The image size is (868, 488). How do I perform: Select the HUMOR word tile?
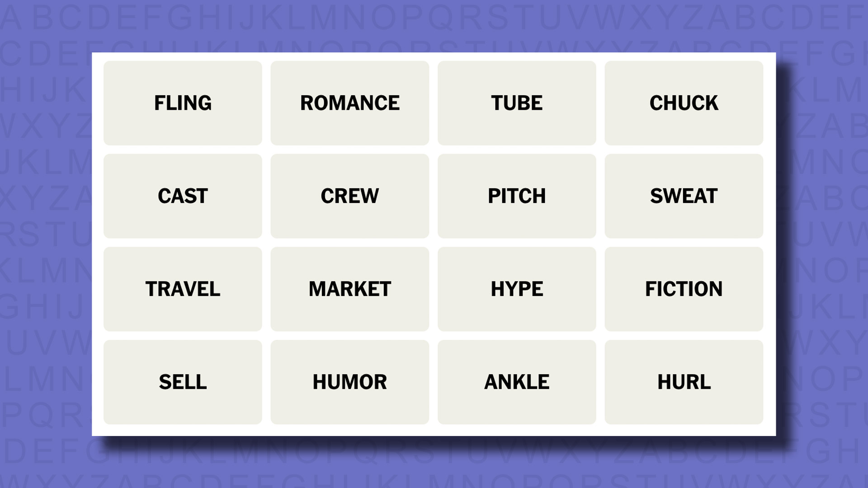(x=349, y=382)
